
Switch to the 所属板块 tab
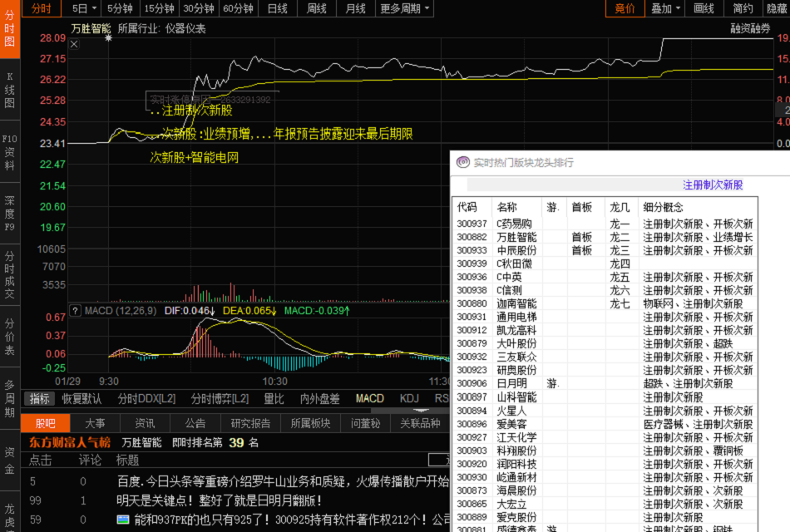[310, 423]
